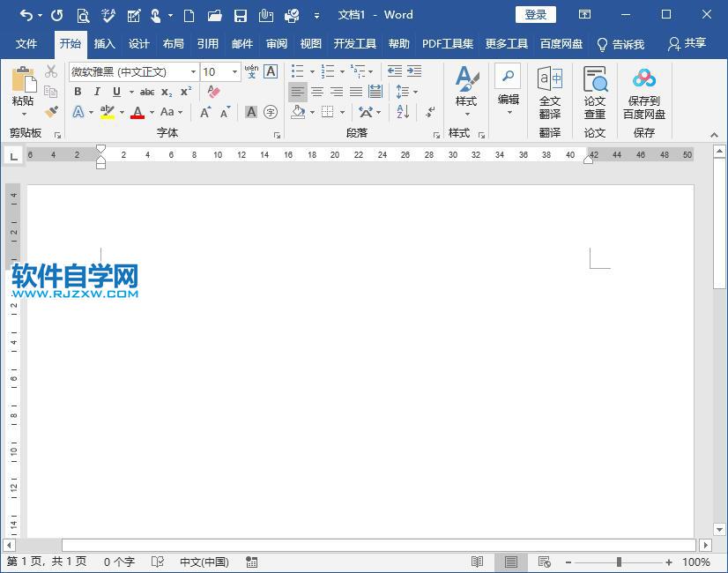Toggle italic formatting
This screenshot has height=573, width=728.
click(x=97, y=92)
